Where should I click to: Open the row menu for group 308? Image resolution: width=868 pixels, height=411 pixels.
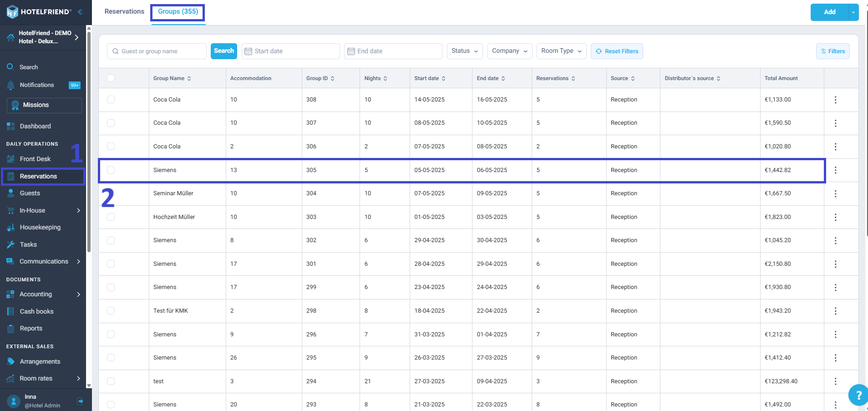pyautogui.click(x=835, y=100)
